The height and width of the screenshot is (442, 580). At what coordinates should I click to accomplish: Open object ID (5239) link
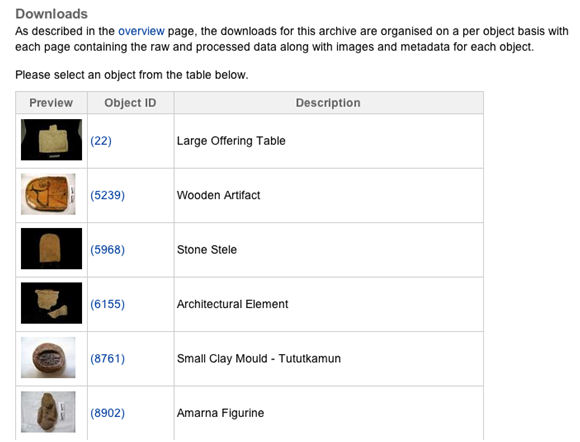[x=107, y=195]
